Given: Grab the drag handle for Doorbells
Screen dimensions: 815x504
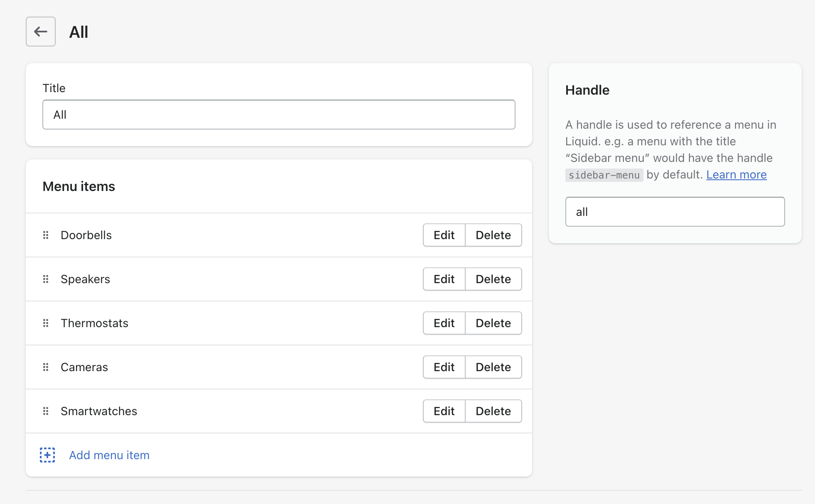Looking at the screenshot, I should click(46, 235).
